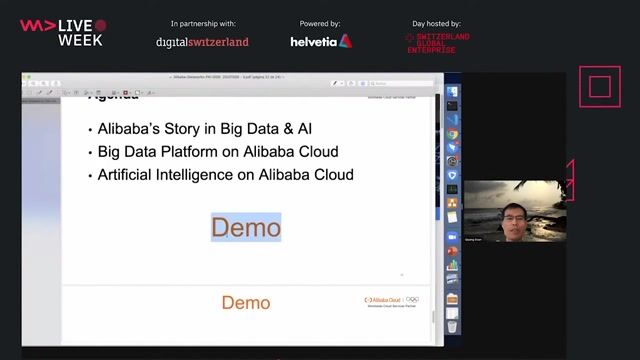This screenshot has width=640, height=360.
Task: Launch Google Chrome from the dock
Action: pyautogui.click(x=452, y=134)
